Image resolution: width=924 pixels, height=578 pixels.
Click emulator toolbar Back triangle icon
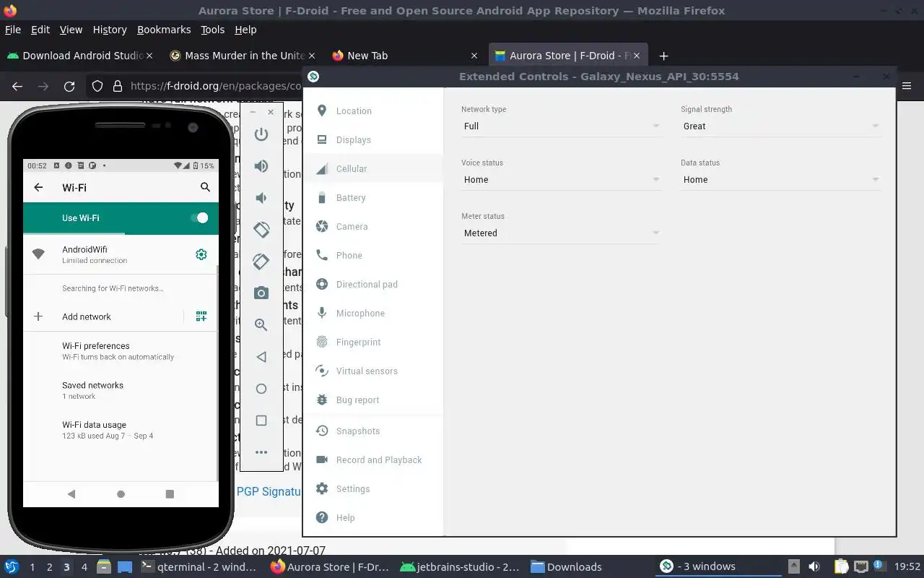pyautogui.click(x=261, y=357)
